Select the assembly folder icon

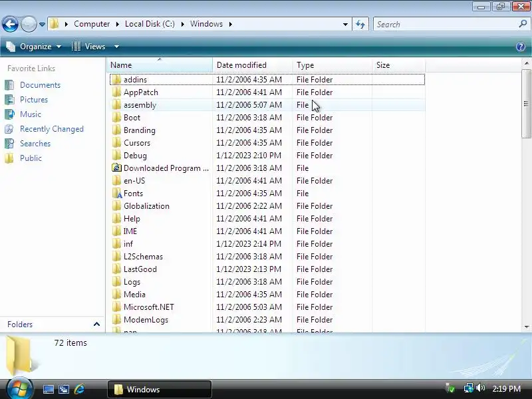[x=116, y=105]
